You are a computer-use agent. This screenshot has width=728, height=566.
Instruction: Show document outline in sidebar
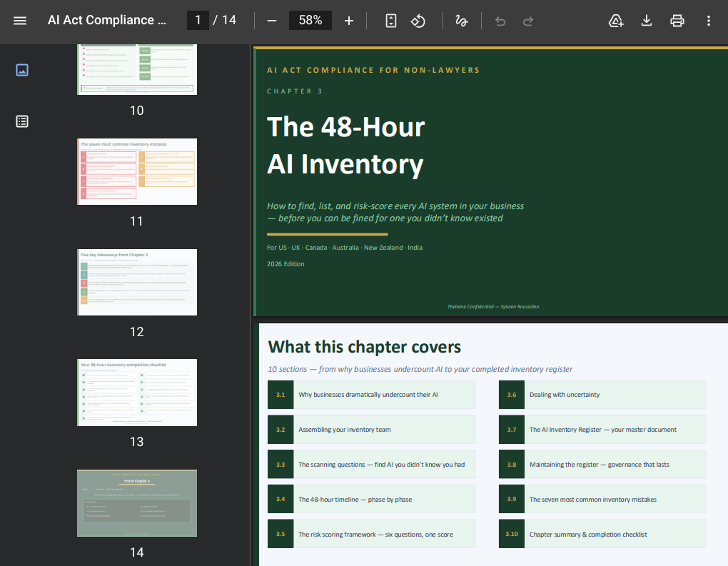point(22,121)
